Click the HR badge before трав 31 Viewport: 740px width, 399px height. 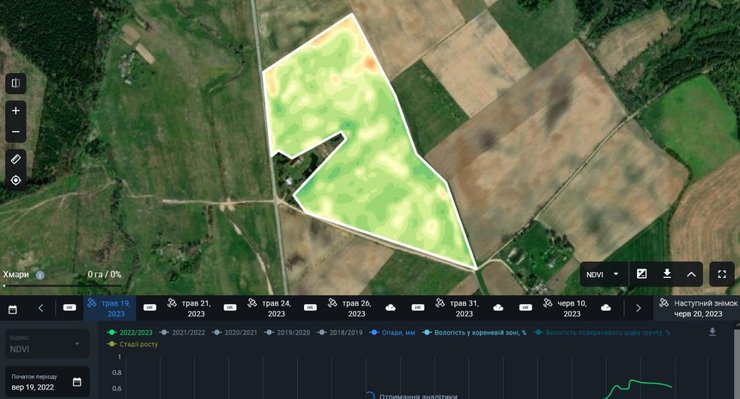(418, 308)
